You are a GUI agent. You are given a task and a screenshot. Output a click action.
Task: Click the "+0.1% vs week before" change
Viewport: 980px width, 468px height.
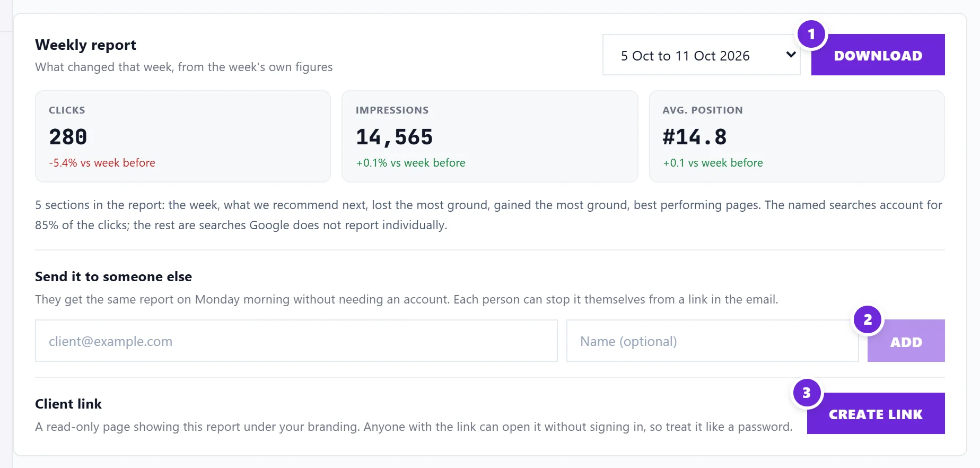pos(410,163)
